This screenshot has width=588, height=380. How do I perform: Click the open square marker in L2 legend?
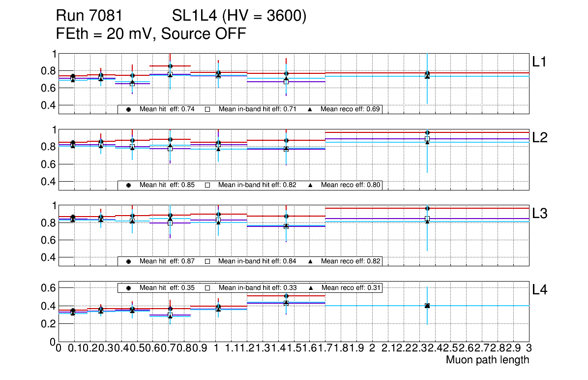(207, 185)
